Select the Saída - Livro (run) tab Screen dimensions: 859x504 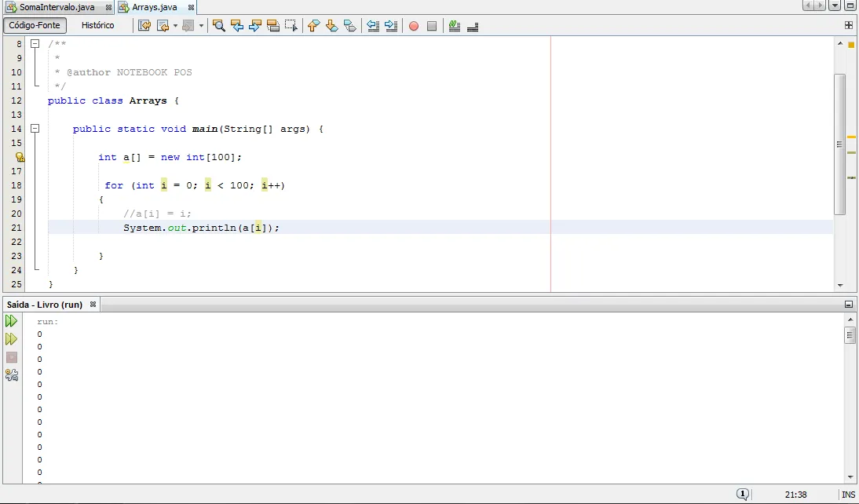pyautogui.click(x=45, y=305)
